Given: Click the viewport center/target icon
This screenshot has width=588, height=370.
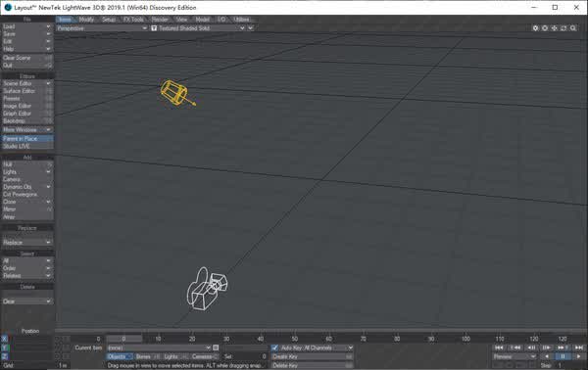Looking at the screenshot, I should pos(545,28).
